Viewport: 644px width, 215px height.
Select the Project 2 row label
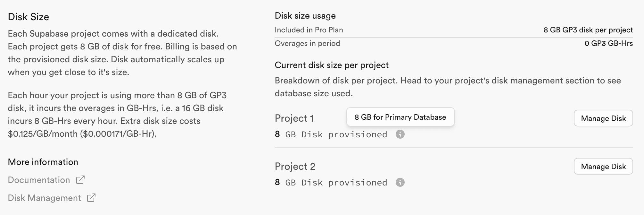pos(295,167)
